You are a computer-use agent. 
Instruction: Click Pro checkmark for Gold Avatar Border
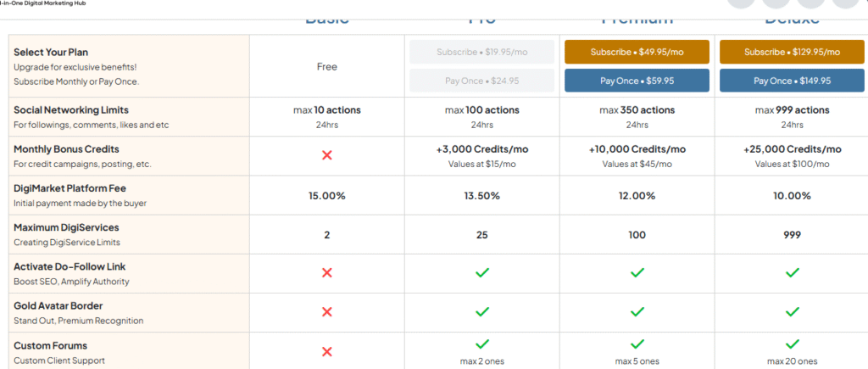coord(482,312)
